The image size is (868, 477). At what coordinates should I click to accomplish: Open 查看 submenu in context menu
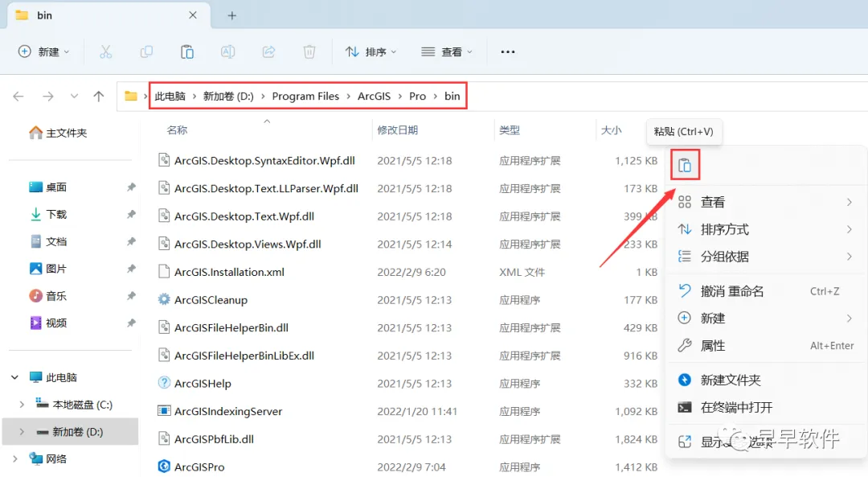click(766, 202)
